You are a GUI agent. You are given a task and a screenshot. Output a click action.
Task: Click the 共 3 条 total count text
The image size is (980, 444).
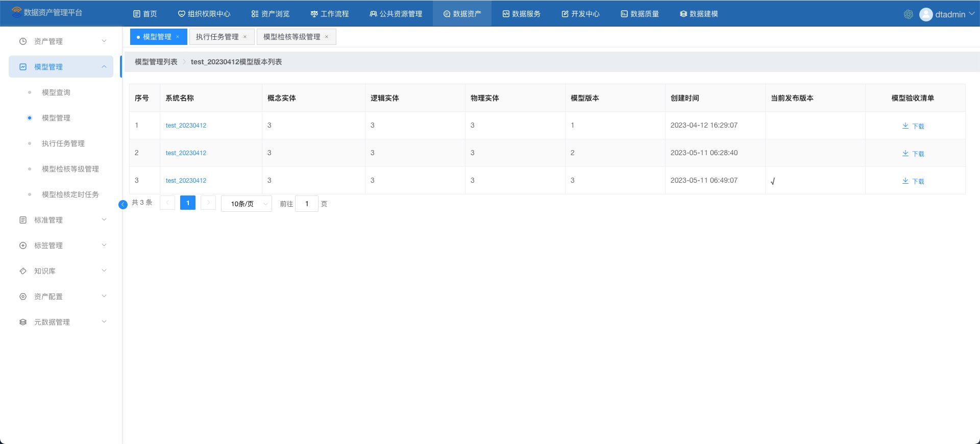pos(142,203)
